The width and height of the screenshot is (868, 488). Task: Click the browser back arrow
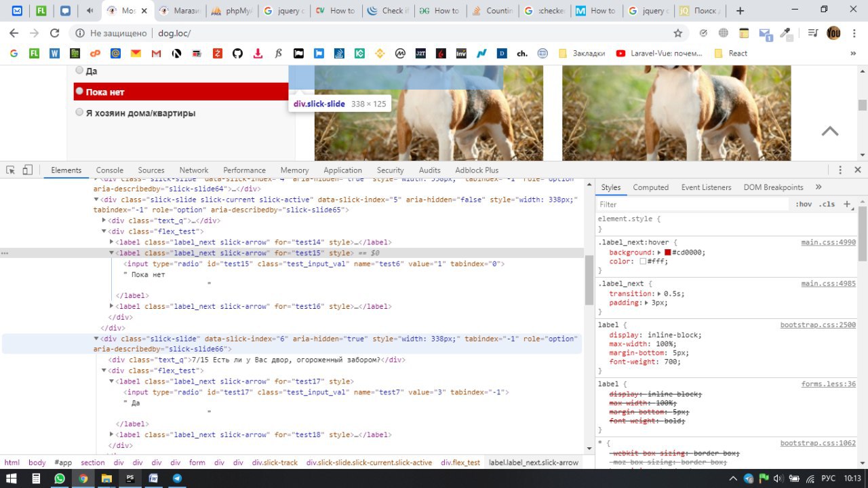[x=14, y=33]
